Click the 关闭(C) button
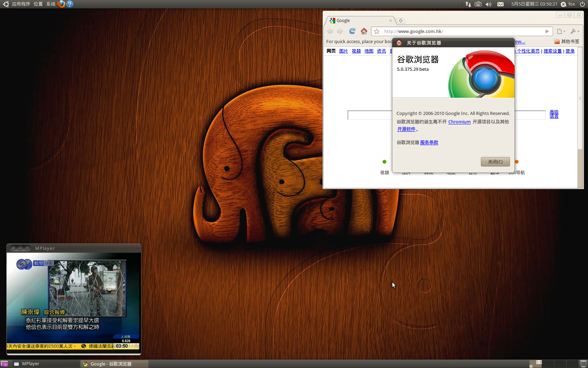This screenshot has height=368, width=588. 495,162
